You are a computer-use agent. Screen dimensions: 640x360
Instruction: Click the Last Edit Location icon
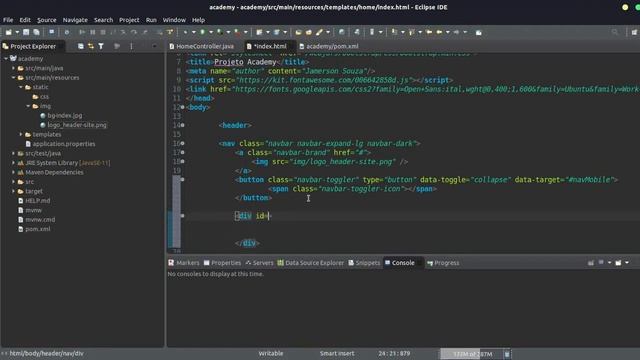click(x=429, y=32)
